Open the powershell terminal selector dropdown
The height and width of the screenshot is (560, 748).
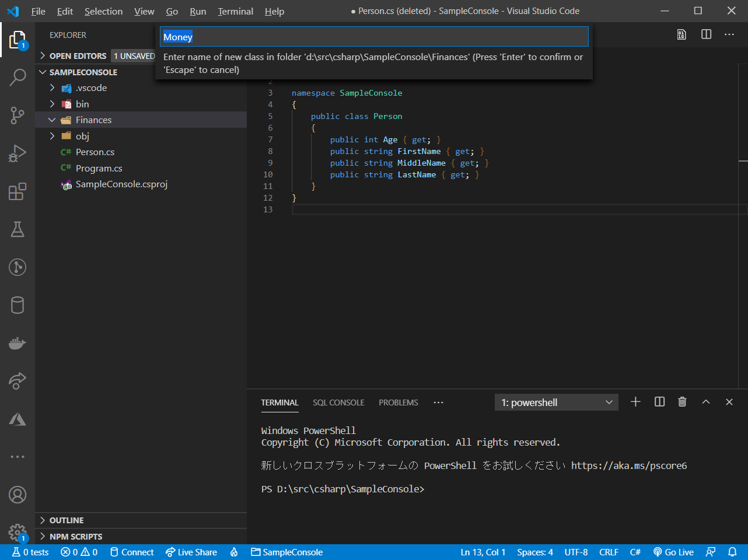coord(556,402)
